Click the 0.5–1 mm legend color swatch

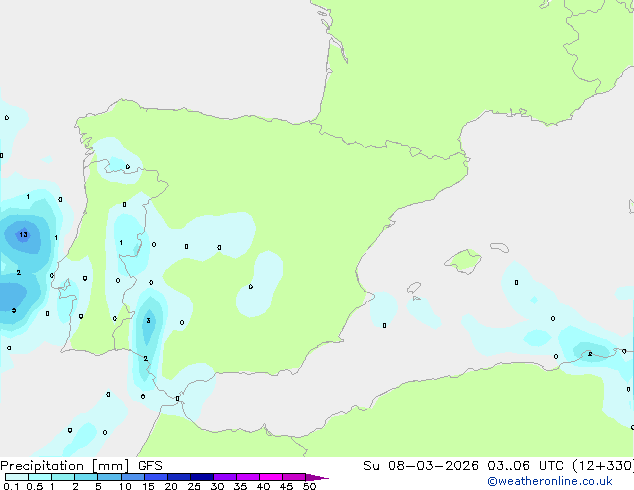tap(40, 477)
